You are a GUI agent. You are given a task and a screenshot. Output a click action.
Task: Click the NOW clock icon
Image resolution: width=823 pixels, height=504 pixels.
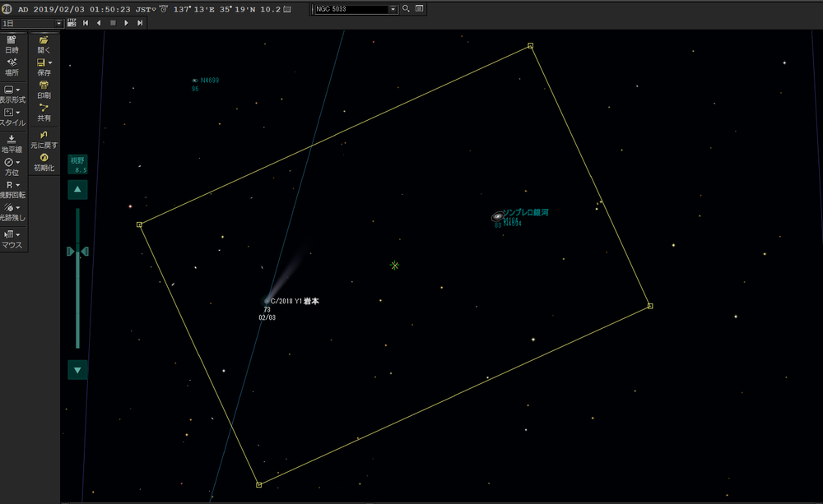[x=163, y=9]
